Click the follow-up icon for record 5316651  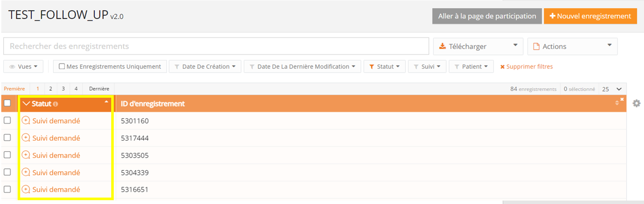click(26, 189)
